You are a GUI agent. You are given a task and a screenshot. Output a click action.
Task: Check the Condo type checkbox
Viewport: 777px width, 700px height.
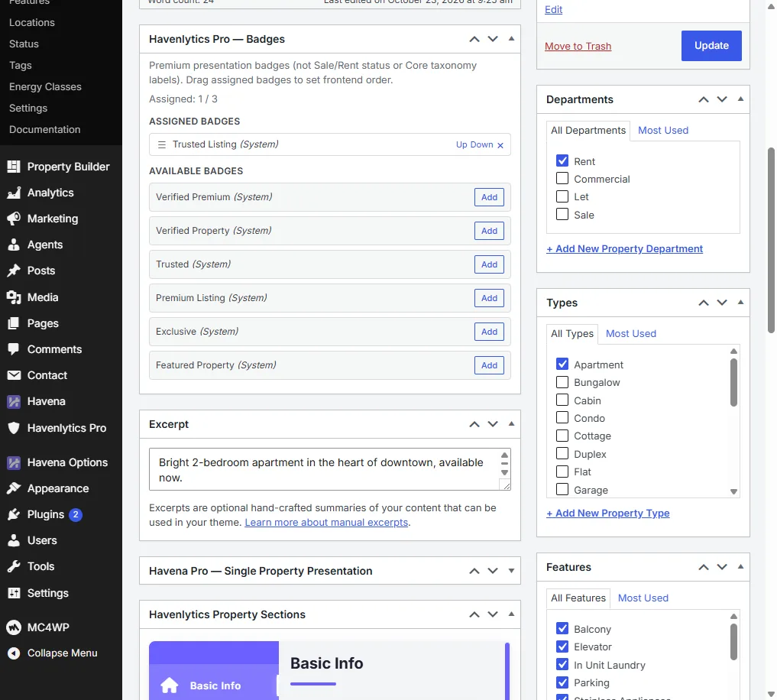[562, 417]
